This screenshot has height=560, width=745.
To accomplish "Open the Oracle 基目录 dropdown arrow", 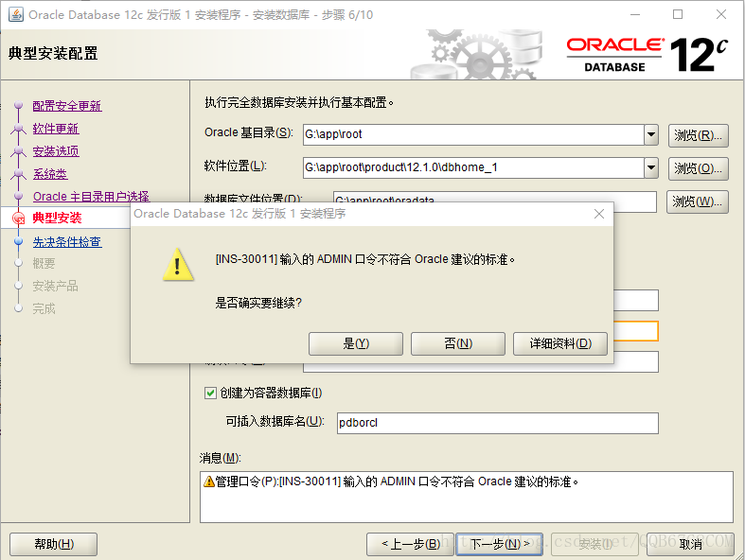I will pos(651,135).
